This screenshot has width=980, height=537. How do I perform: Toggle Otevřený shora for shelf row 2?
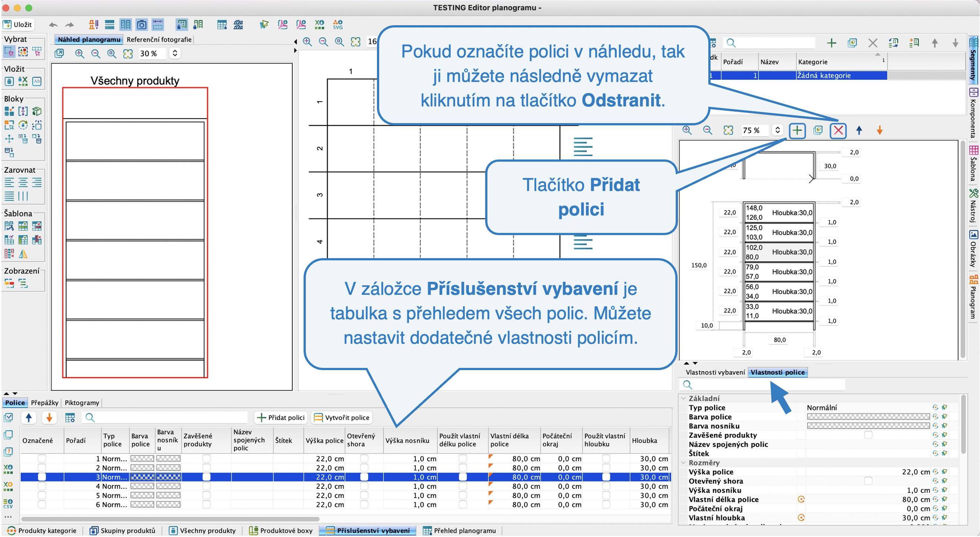pyautogui.click(x=364, y=468)
